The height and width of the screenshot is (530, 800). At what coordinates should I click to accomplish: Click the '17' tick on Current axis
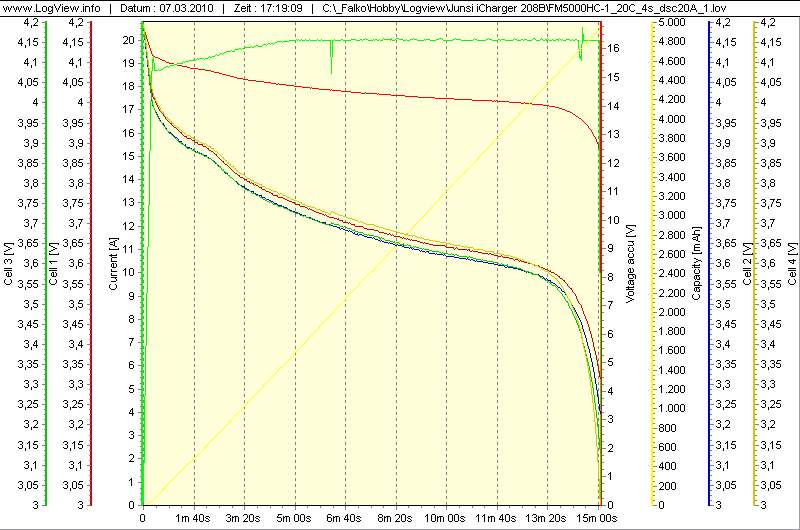pyautogui.click(x=129, y=109)
